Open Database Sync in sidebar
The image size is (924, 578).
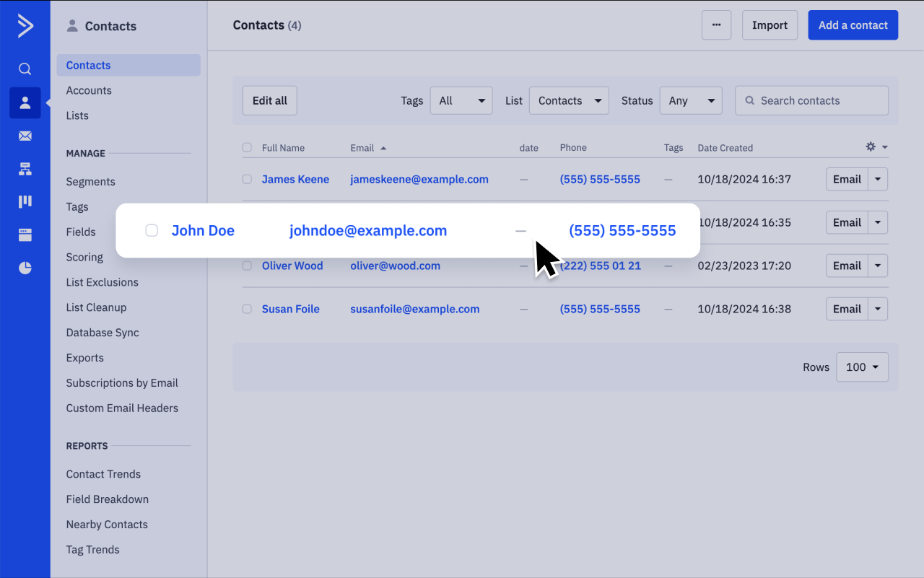tap(103, 333)
